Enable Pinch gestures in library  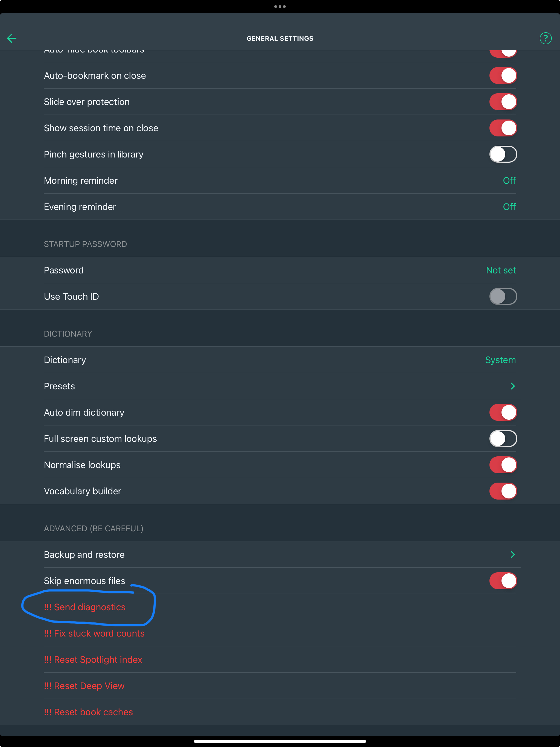[x=503, y=154]
